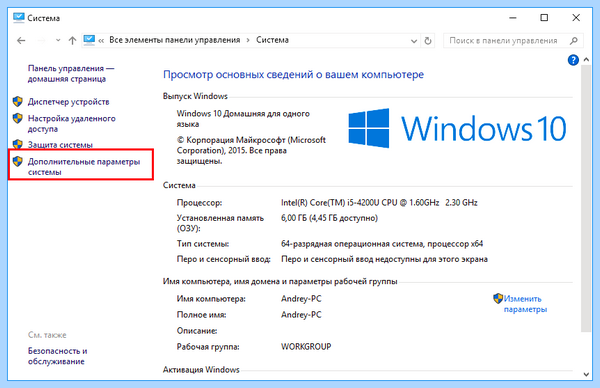The width and height of the screenshot is (600, 388).
Task: Click the double chevron in address bar
Action: (x=101, y=41)
